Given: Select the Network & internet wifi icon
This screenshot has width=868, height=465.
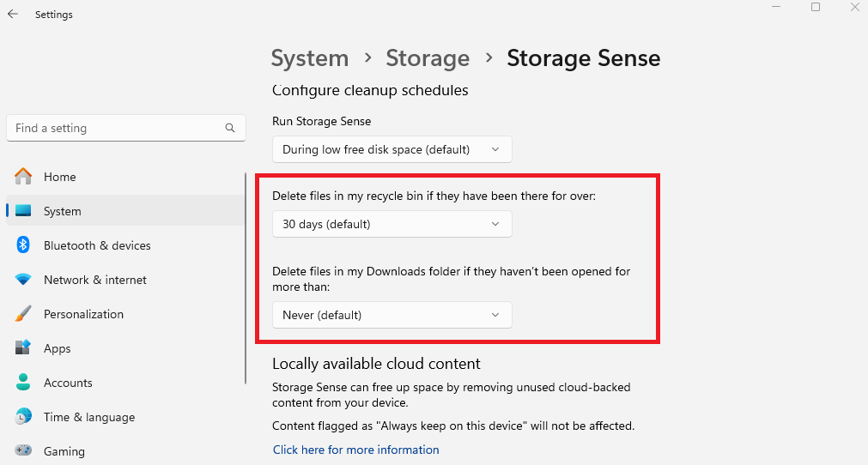Looking at the screenshot, I should coord(23,280).
